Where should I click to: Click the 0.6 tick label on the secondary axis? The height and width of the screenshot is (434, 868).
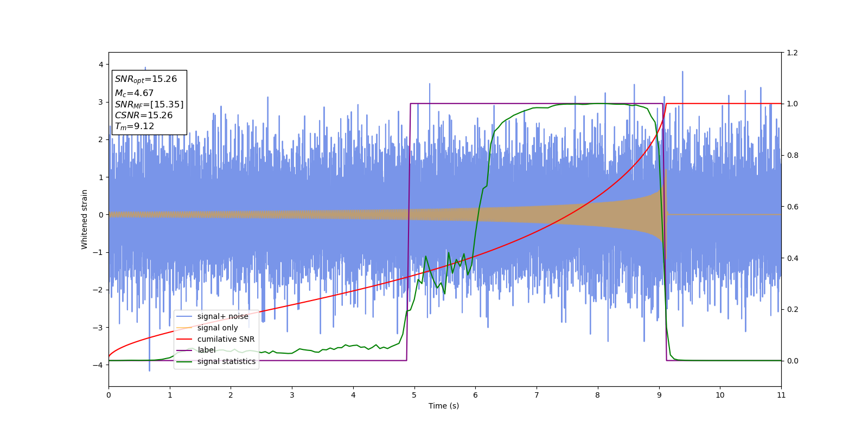click(792, 207)
